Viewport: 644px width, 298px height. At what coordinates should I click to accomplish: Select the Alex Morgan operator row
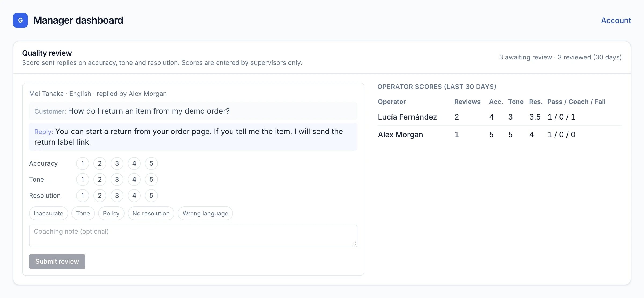500,135
